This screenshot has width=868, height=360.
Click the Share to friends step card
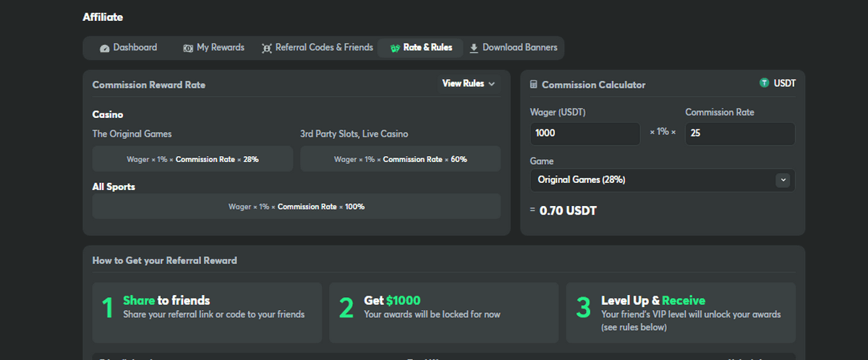tap(207, 312)
